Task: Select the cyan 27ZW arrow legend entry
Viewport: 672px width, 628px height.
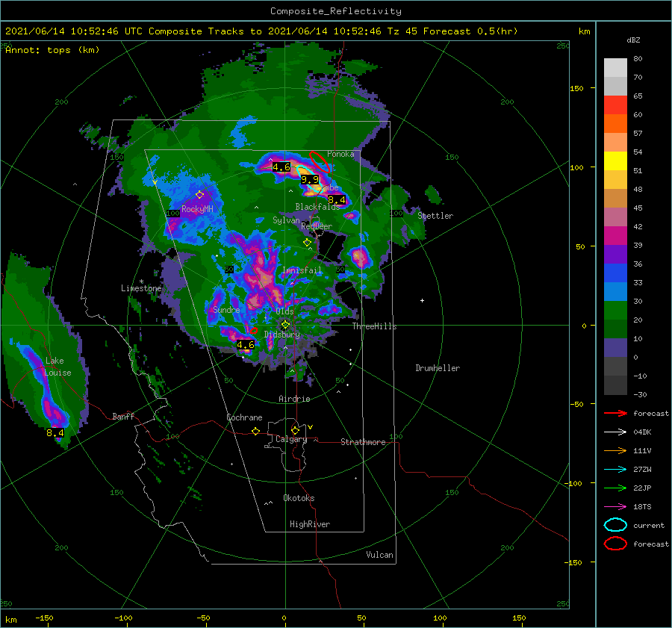Action: (x=615, y=469)
